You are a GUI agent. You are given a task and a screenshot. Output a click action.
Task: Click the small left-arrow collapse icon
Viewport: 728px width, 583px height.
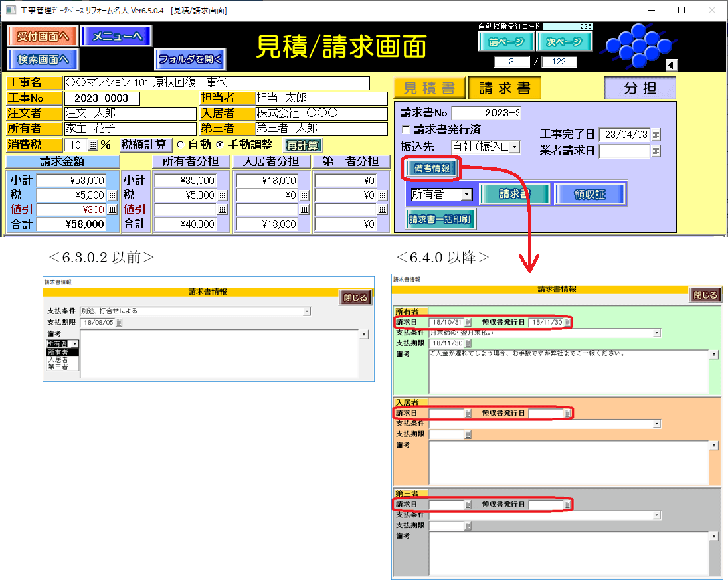[x=671, y=65]
